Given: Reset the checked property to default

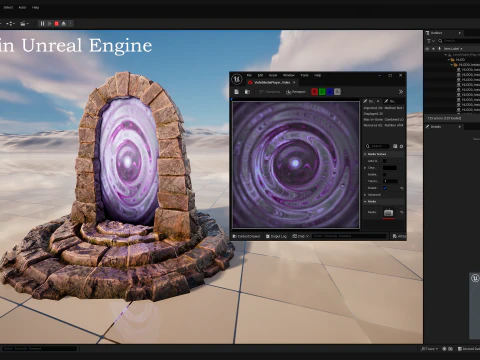Looking at the screenshot, I should point(402,188).
